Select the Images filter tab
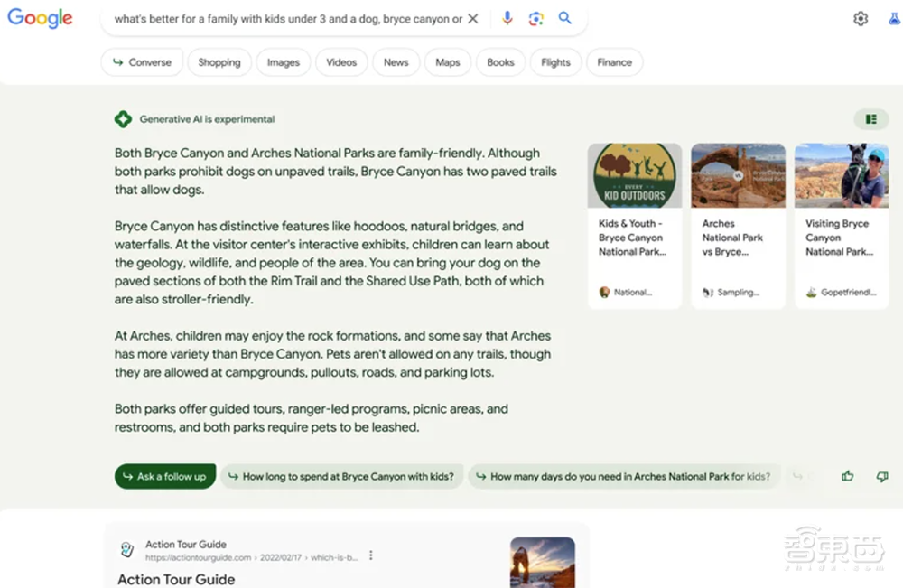 click(x=283, y=62)
